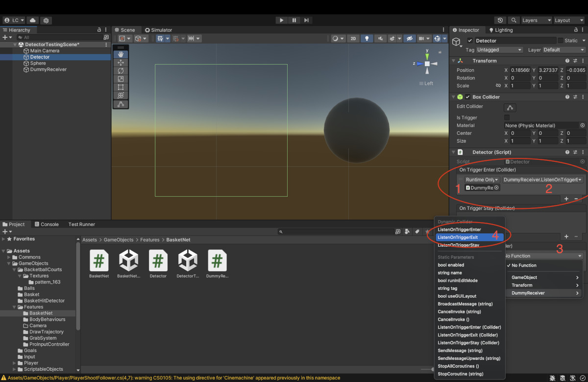Open the global search magnifier icon
This screenshot has height=382, width=588.
514,20
